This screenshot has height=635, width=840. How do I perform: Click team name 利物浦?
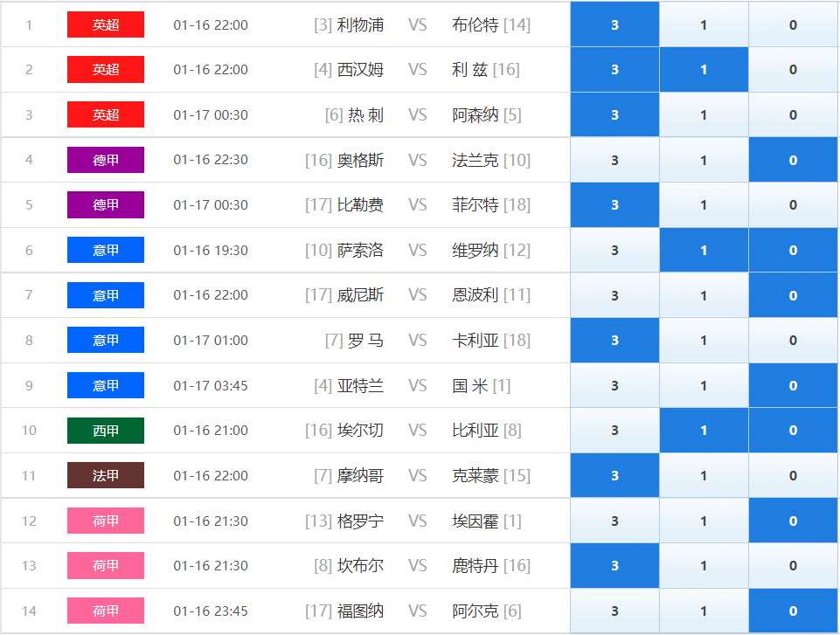(360, 24)
